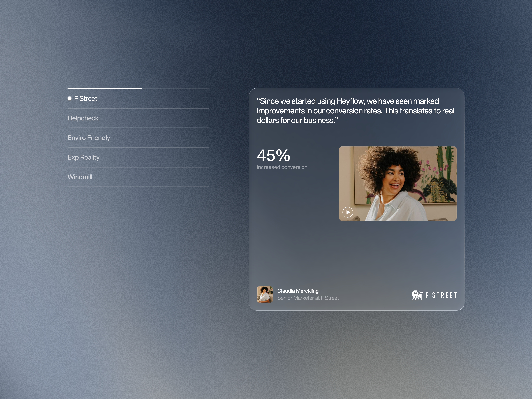Open the Enviro Friendly testimonial
The width and height of the screenshot is (532, 399).
pyautogui.click(x=89, y=138)
